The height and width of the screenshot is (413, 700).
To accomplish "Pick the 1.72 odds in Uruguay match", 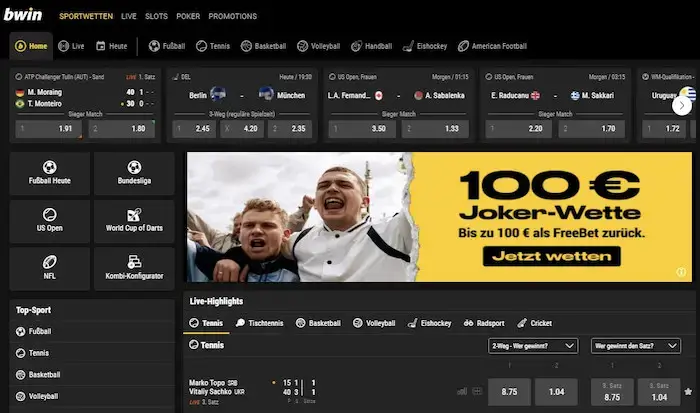I will (x=664, y=129).
